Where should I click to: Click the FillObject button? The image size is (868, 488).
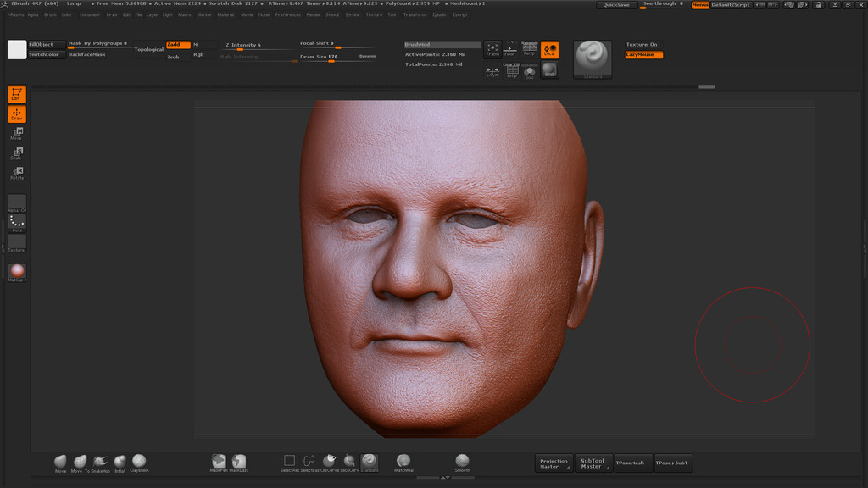click(47, 44)
